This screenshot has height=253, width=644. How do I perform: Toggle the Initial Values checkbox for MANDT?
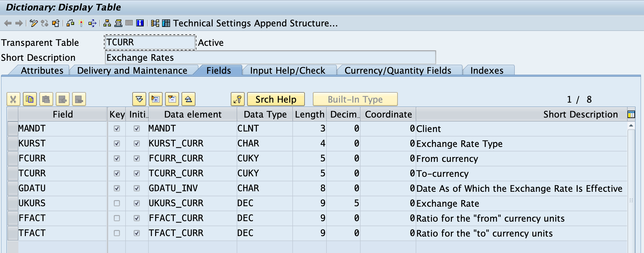[x=137, y=129]
